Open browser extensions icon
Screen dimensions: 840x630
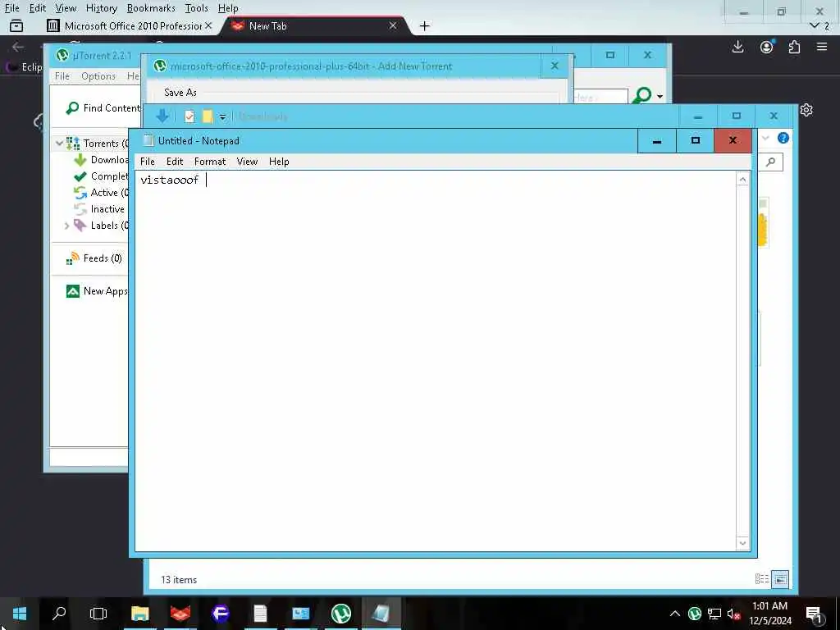[794, 47]
